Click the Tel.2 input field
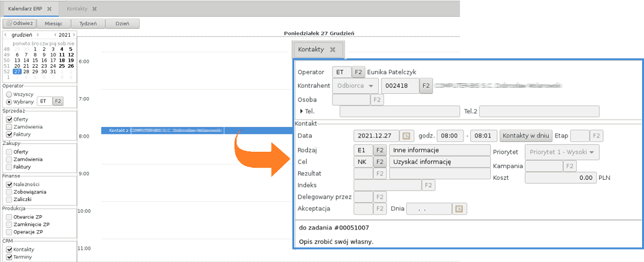Image resolution: width=644 pixels, height=262 pixels. point(539,111)
